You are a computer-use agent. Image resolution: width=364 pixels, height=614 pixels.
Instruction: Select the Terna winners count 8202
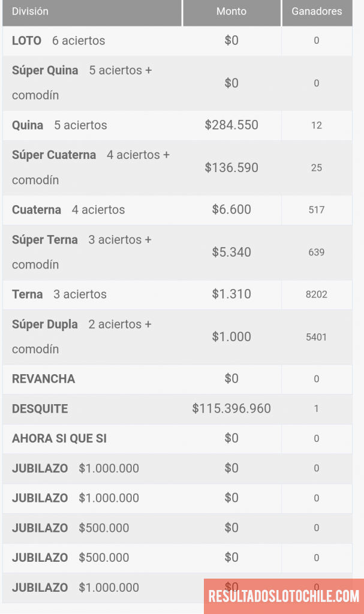click(x=317, y=294)
